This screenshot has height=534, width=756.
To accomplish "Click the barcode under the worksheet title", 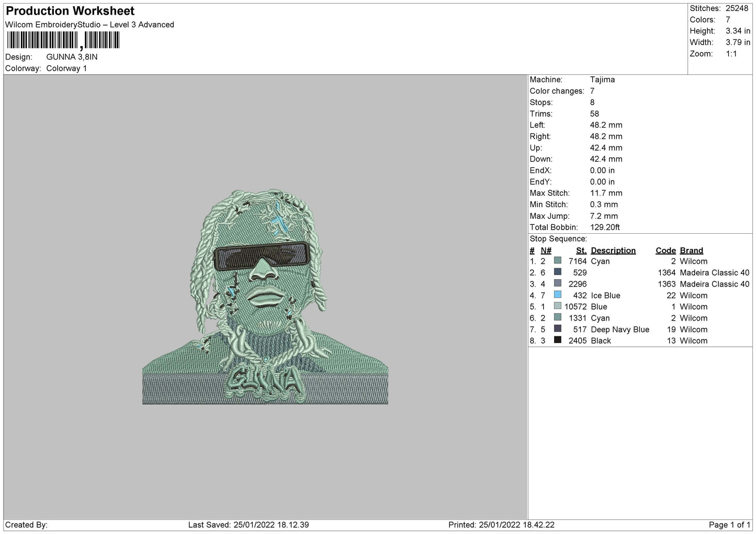I will pyautogui.click(x=63, y=41).
